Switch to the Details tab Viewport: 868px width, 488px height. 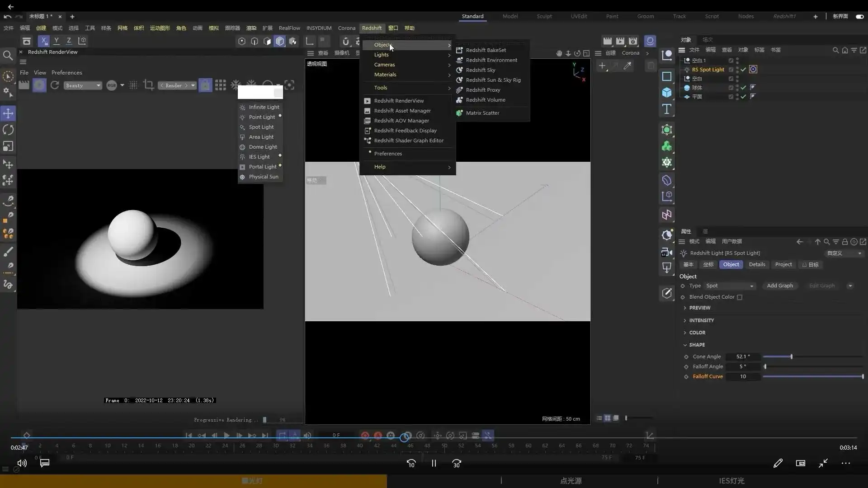tap(757, 264)
